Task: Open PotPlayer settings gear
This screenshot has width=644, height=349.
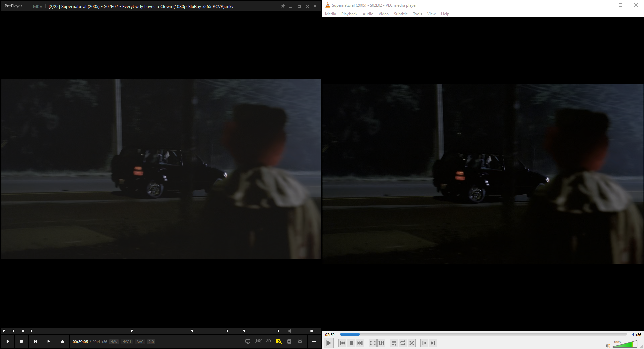Action: pos(300,342)
